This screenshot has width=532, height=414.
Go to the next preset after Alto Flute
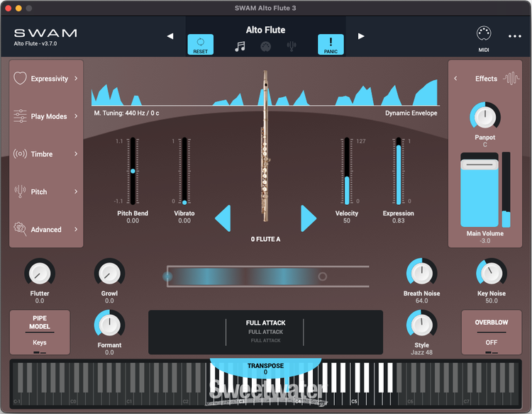click(x=361, y=36)
